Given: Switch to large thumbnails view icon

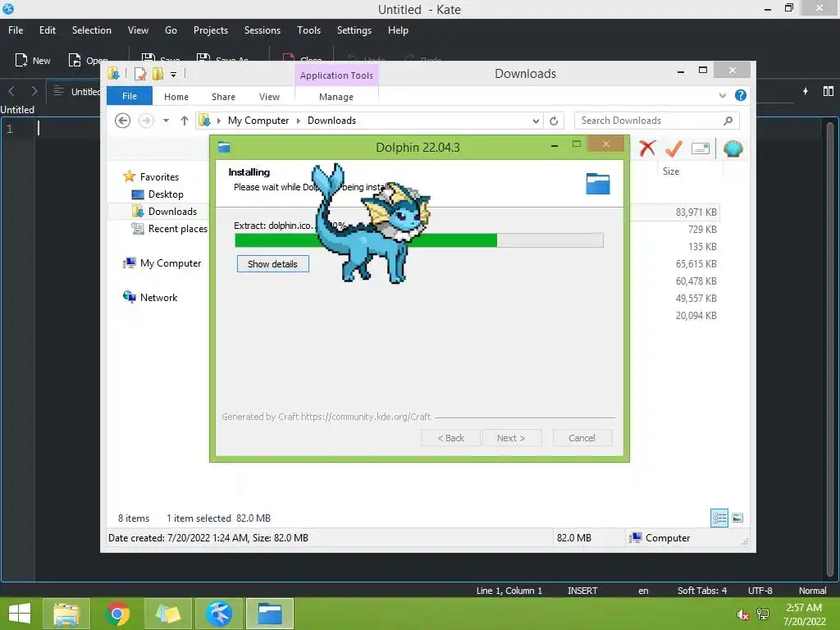Looking at the screenshot, I should pyautogui.click(x=737, y=518).
